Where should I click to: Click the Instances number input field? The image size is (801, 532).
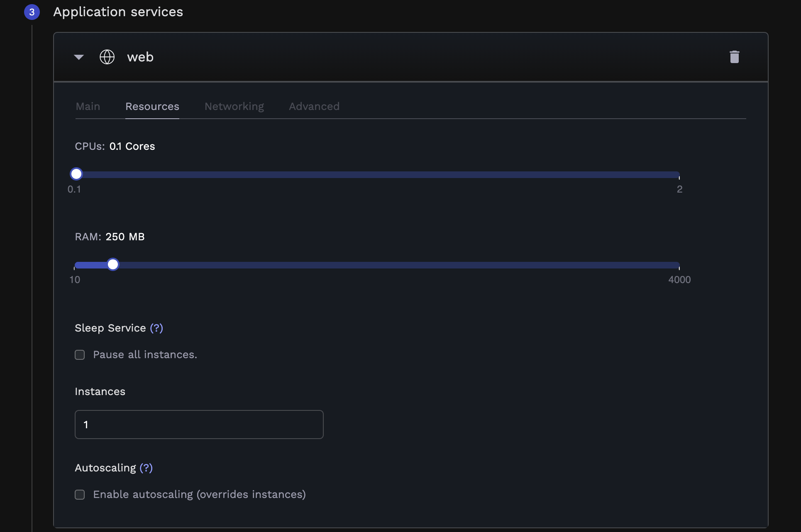pyautogui.click(x=199, y=425)
